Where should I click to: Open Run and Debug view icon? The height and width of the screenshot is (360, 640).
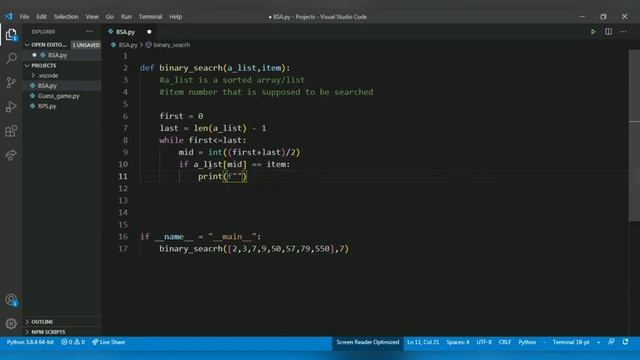11,107
